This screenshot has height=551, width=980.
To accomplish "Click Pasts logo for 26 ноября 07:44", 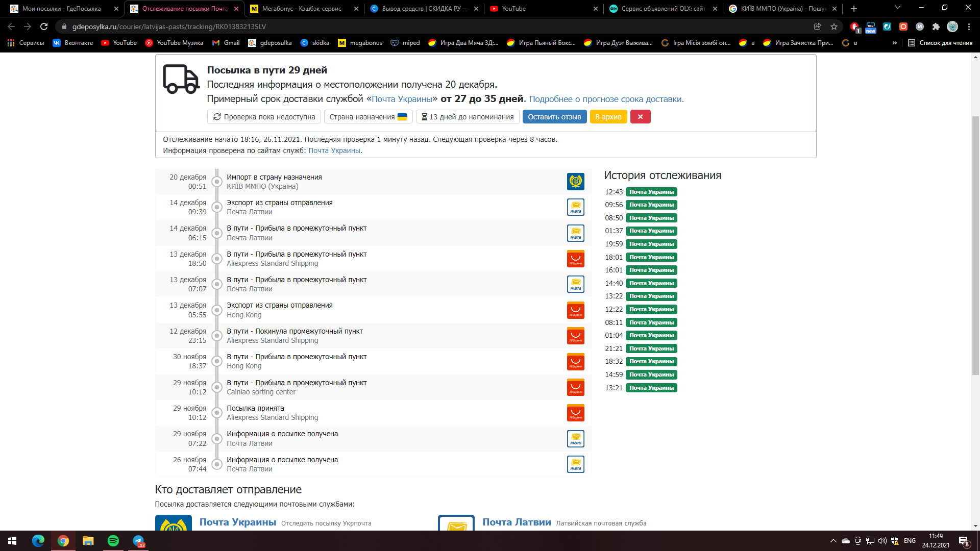I will click(x=576, y=464).
